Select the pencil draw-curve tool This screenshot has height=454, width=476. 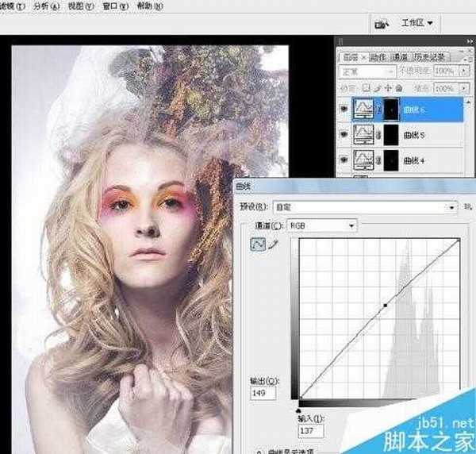tap(274, 246)
